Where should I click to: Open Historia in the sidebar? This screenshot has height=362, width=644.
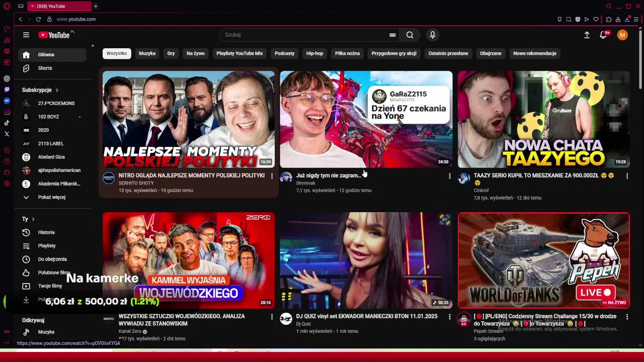52,232
